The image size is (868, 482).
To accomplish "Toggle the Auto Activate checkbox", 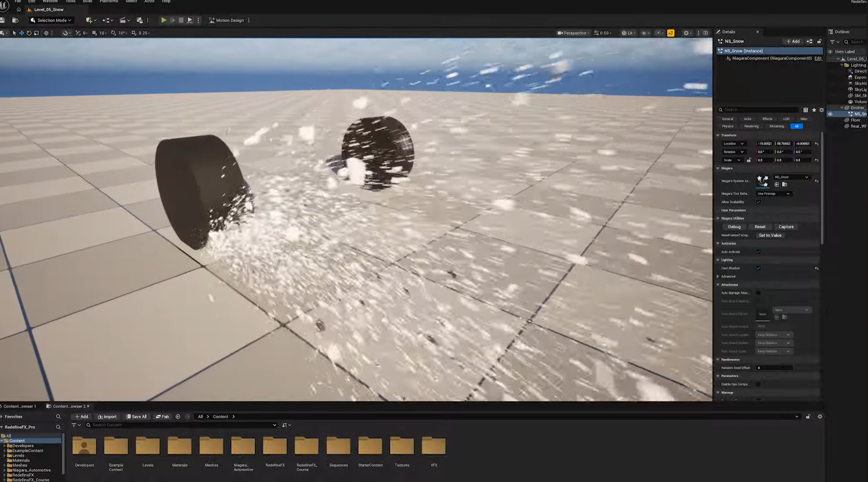I will pos(758,252).
